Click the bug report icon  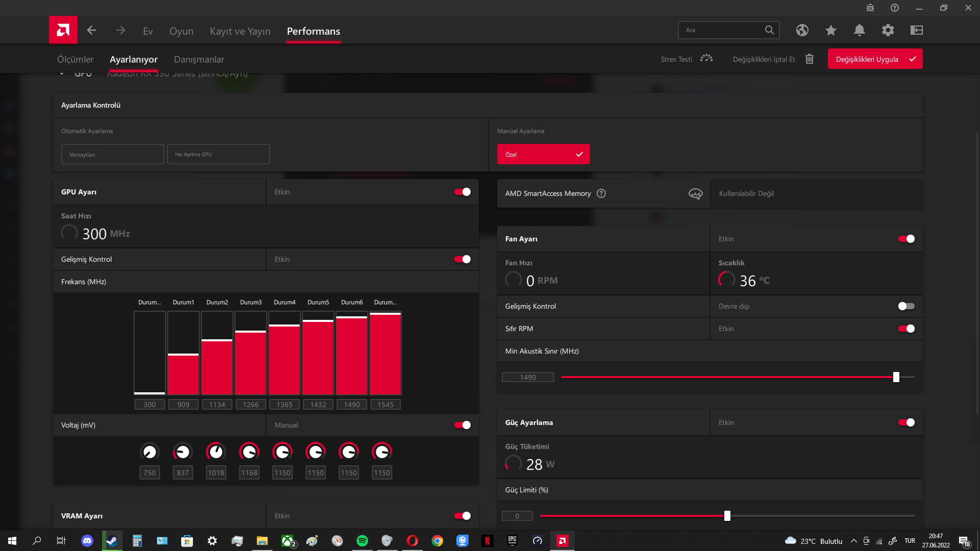tap(870, 8)
